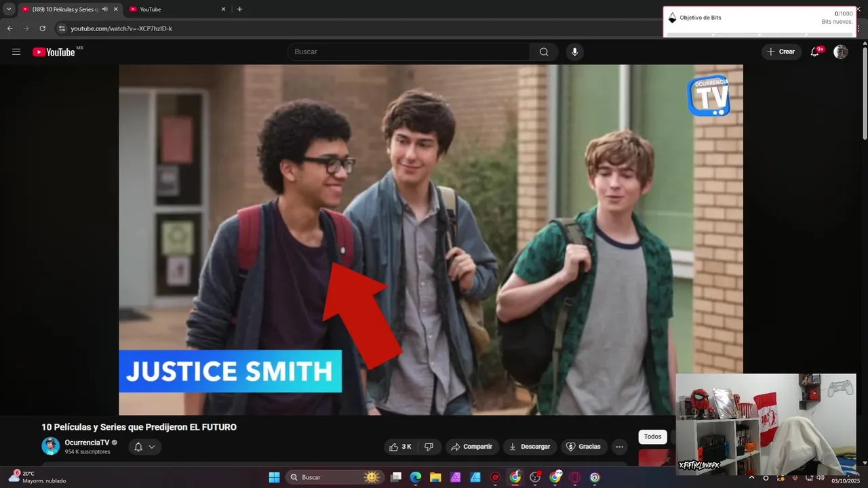Go to YouTube home via the logo
Viewport: 868px width, 488px height.
[x=54, y=52]
